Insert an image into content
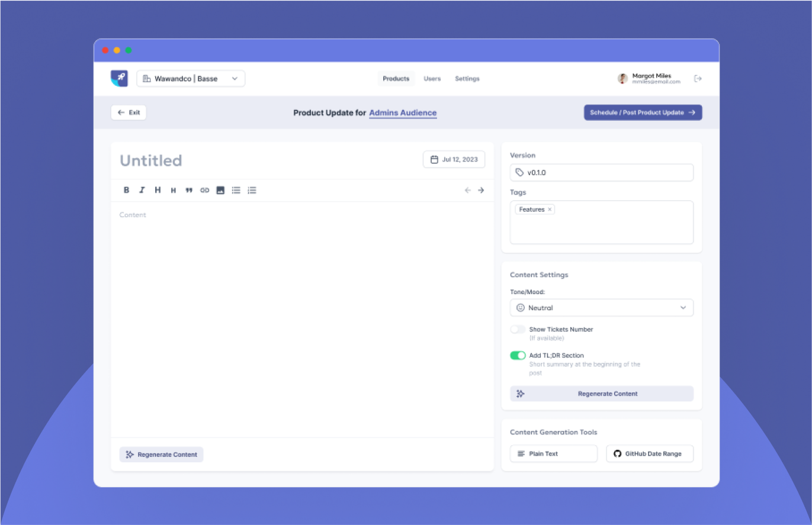812x525 pixels. coord(220,190)
